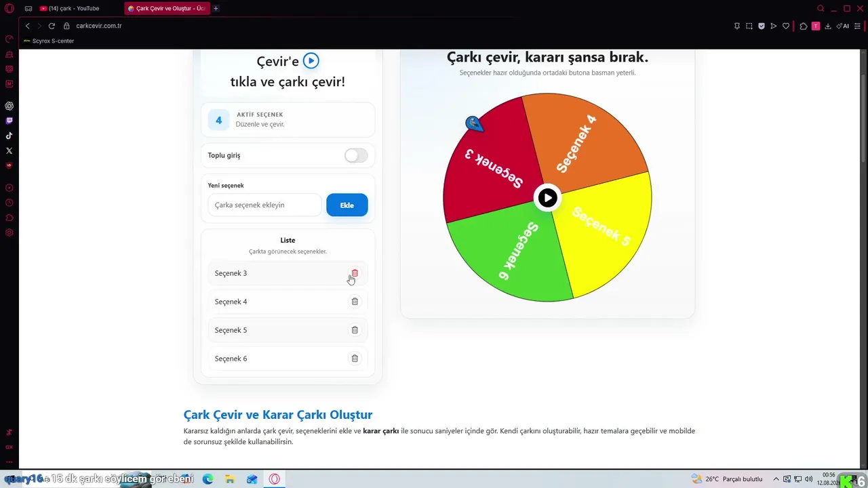The image size is (868, 488).
Task: Open the taskbar clock showing 00:56
Action: (x=829, y=479)
